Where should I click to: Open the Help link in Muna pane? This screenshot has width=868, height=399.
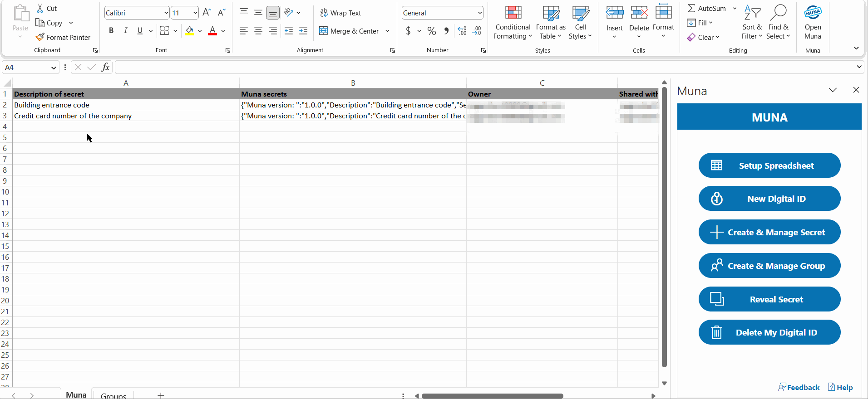(x=840, y=387)
